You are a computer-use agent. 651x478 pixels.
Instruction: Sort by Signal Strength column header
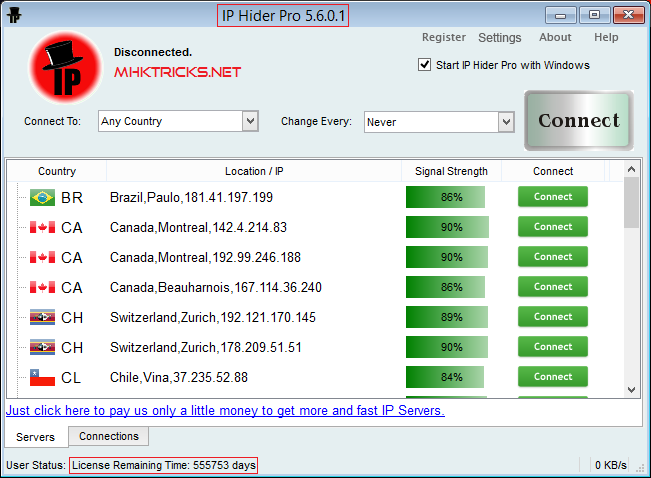[451, 171]
